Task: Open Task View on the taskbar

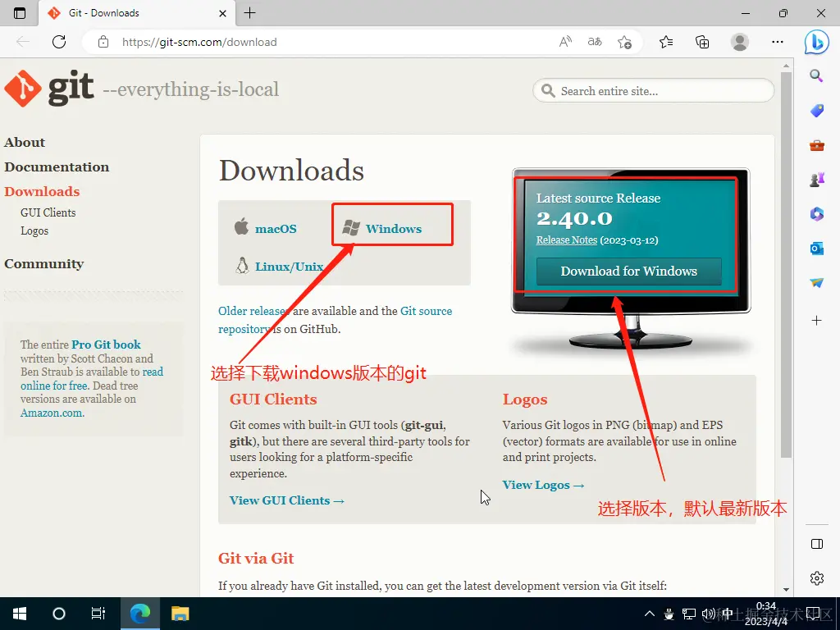Action: click(98, 614)
